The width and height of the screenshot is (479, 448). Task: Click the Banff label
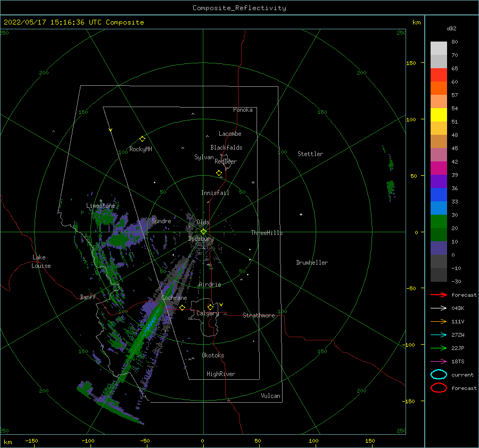pos(88,297)
